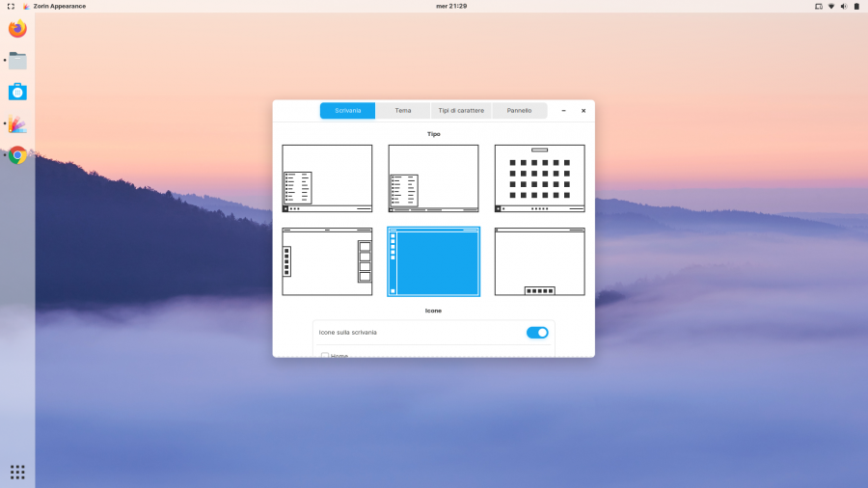Go to the Pannello tab

point(519,111)
